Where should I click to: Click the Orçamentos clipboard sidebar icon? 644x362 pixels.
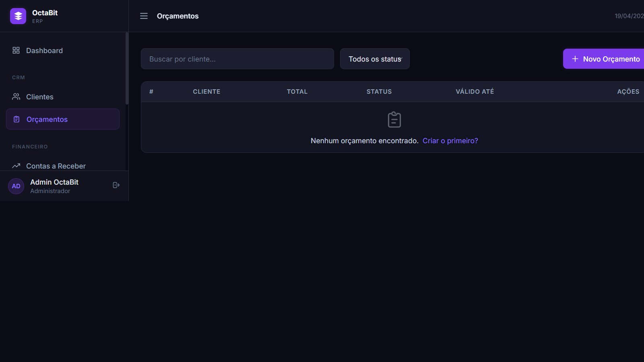(17, 119)
